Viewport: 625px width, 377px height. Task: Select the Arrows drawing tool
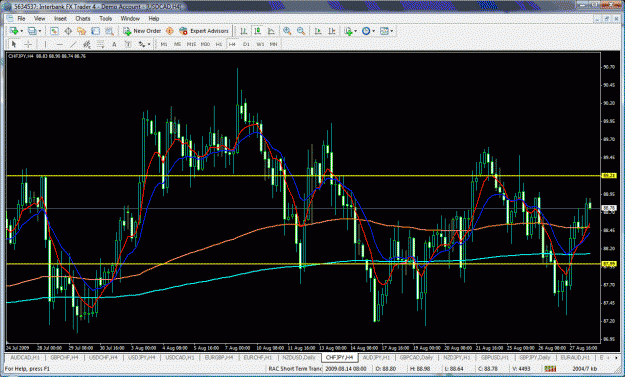point(142,44)
